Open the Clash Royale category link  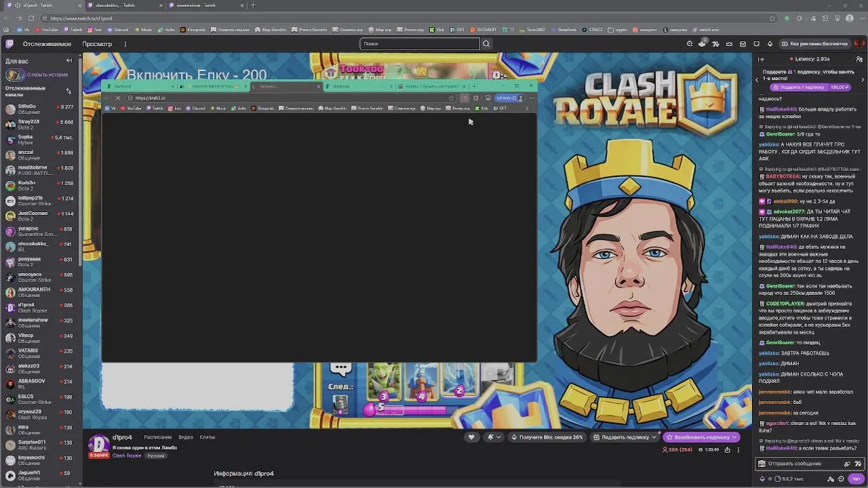pyautogui.click(x=127, y=455)
